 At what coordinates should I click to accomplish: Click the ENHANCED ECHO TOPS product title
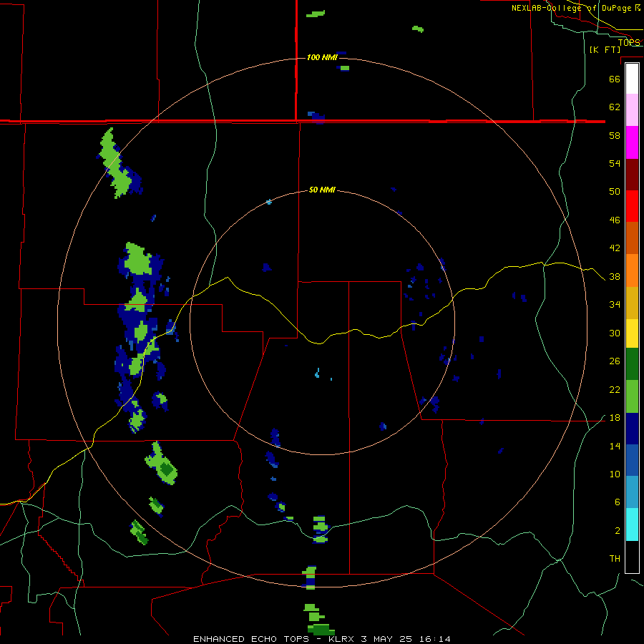tap(251, 639)
